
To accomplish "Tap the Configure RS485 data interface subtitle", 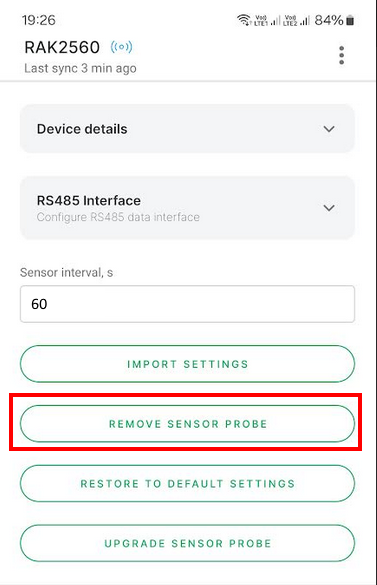I will click(118, 217).
